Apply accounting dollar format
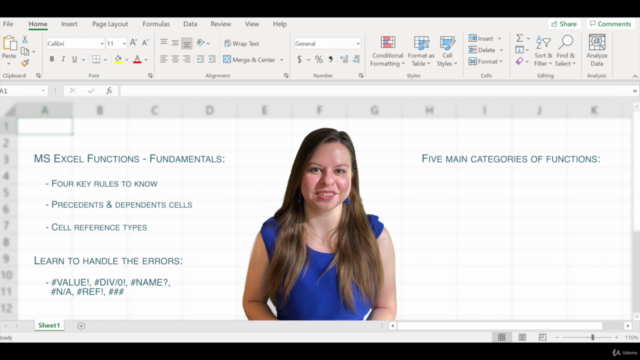This screenshot has width=640, height=360. [299, 60]
